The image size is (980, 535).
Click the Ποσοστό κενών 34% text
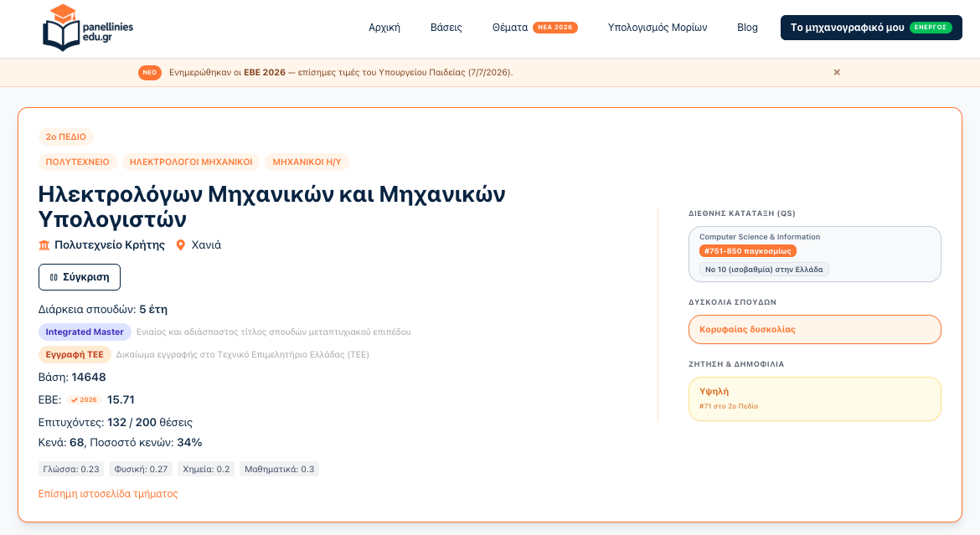click(x=146, y=443)
